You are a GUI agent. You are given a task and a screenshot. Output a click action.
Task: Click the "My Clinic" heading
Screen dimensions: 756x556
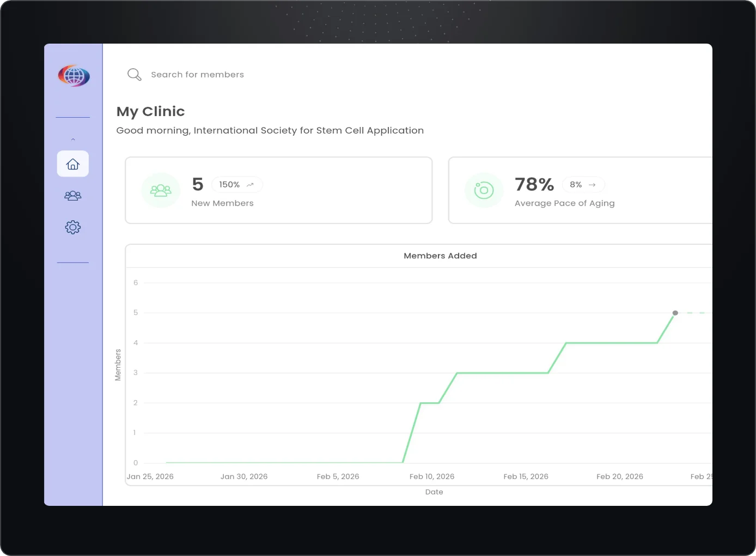(151, 112)
